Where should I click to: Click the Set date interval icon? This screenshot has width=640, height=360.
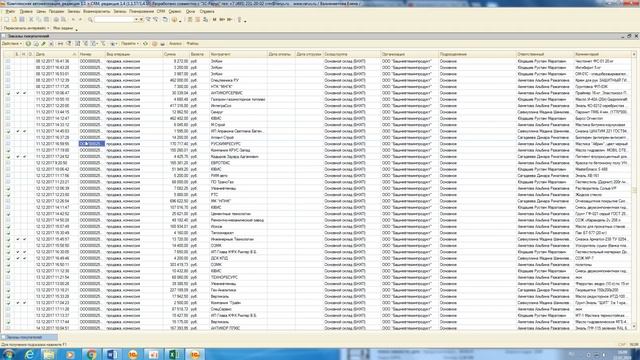(x=60, y=44)
